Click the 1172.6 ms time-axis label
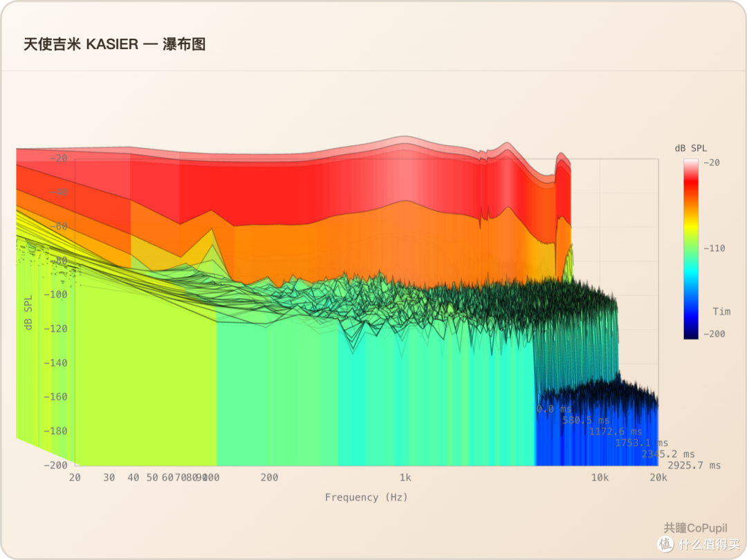This screenshot has width=747, height=560. coord(616,431)
